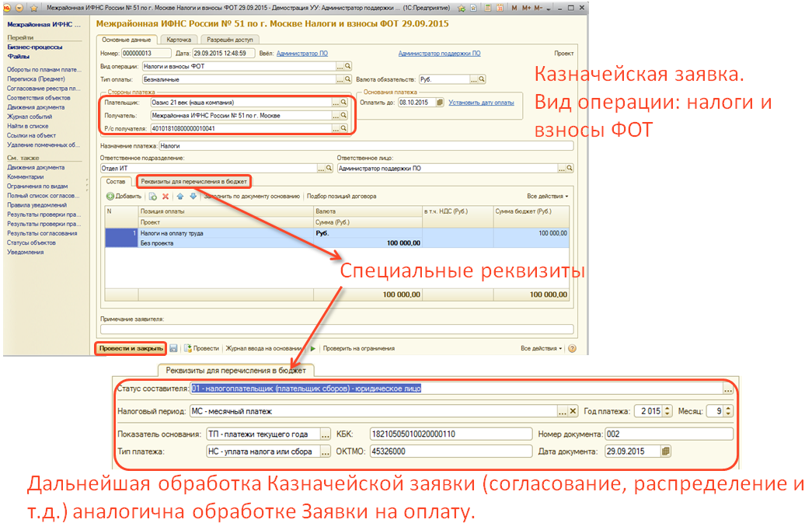The image size is (812, 523).
Task: Click into the Назначение платежа input field
Action: pos(365,145)
